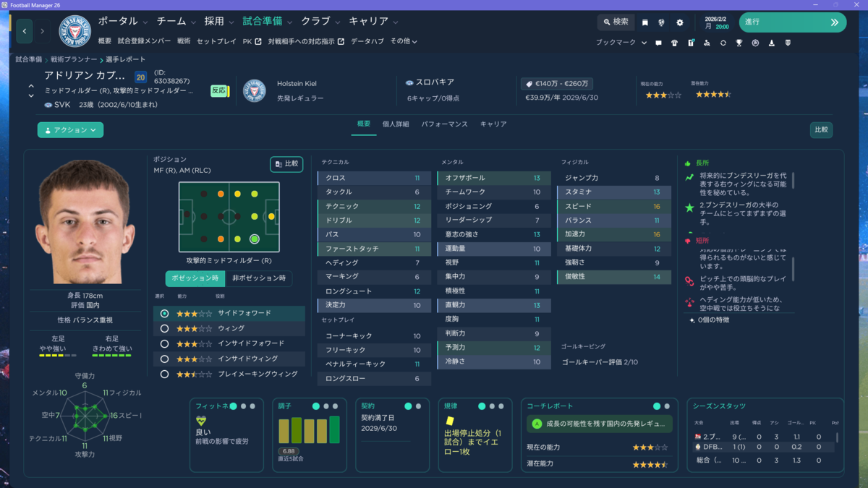This screenshot has width=868, height=488.
Task: Click the form bar chart in 調子 card
Action: (x=309, y=430)
